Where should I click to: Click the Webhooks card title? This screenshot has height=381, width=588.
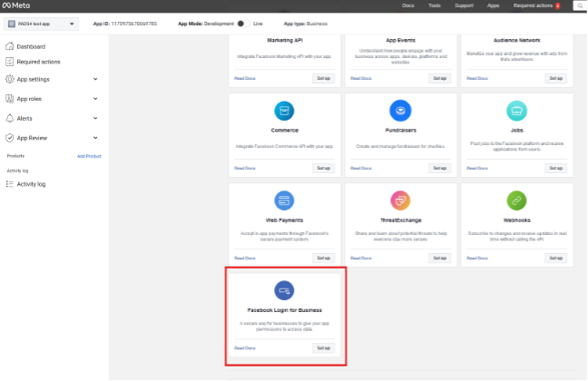click(x=516, y=220)
